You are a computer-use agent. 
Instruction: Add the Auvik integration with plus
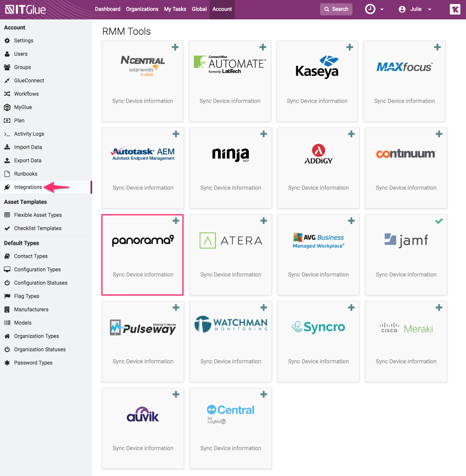click(x=176, y=394)
